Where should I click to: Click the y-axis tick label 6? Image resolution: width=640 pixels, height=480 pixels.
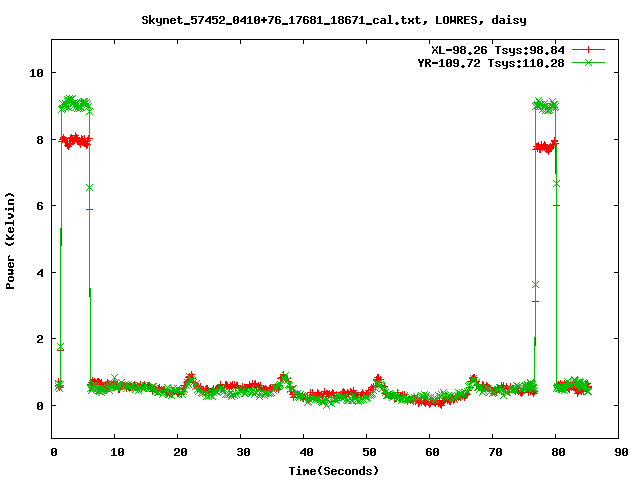click(x=40, y=206)
